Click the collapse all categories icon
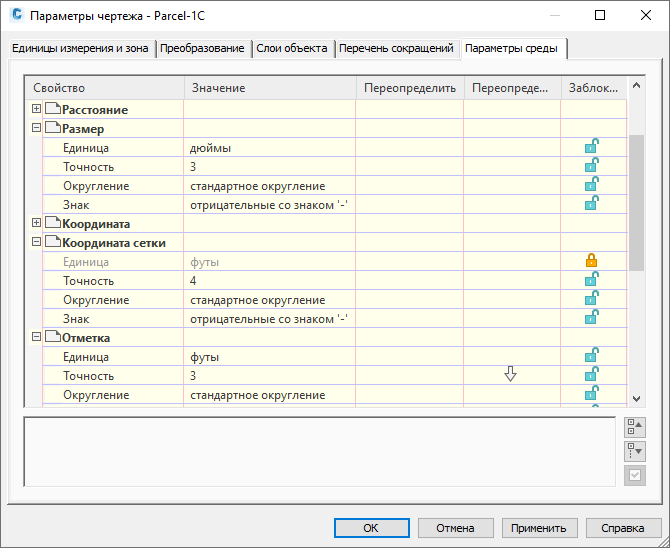670x548 pixels. click(x=634, y=427)
